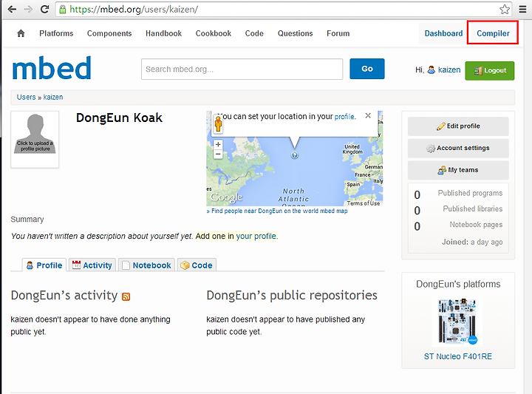Screen dimensions: 532x394
Task: Click the browser forward arrow
Action: pyautogui.click(x=28, y=9)
